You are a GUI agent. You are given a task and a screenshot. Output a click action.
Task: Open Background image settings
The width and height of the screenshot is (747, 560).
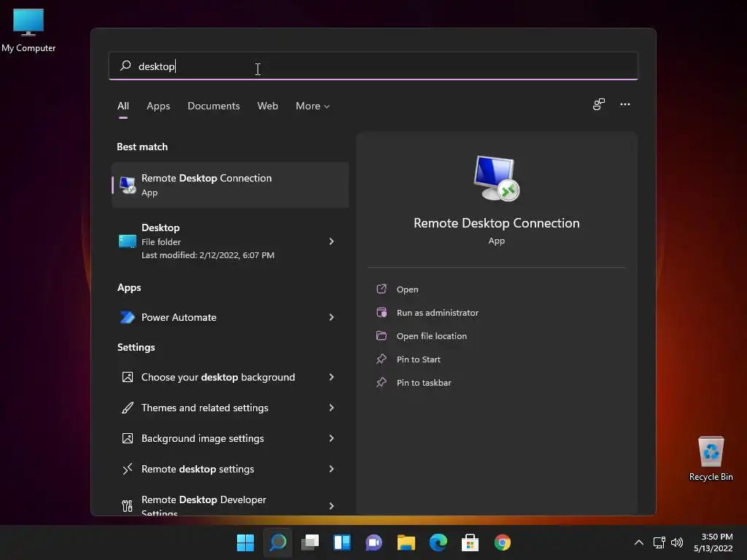click(230, 438)
